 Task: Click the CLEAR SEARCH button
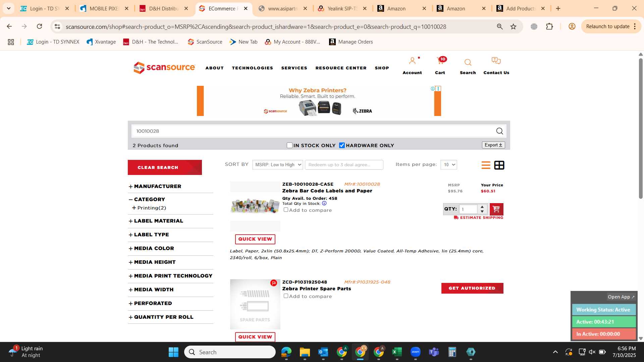tap(165, 167)
